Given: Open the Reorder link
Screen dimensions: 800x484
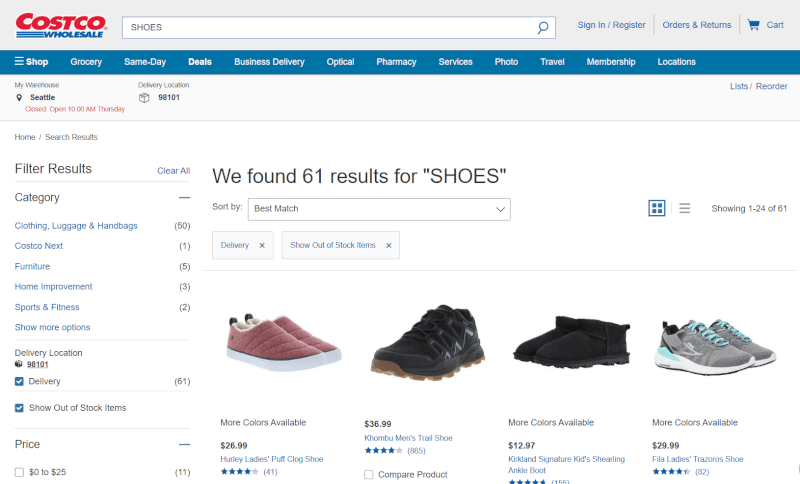Looking at the screenshot, I should [771, 86].
